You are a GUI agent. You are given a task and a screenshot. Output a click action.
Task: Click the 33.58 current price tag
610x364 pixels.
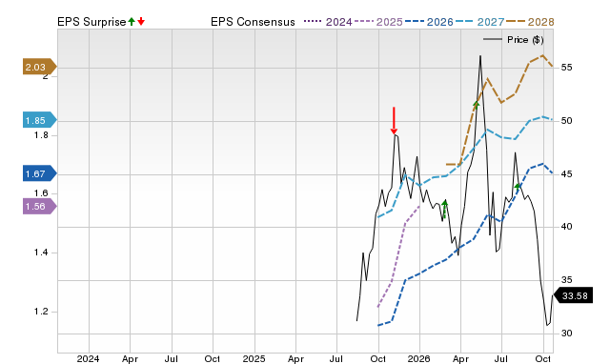[573, 296]
